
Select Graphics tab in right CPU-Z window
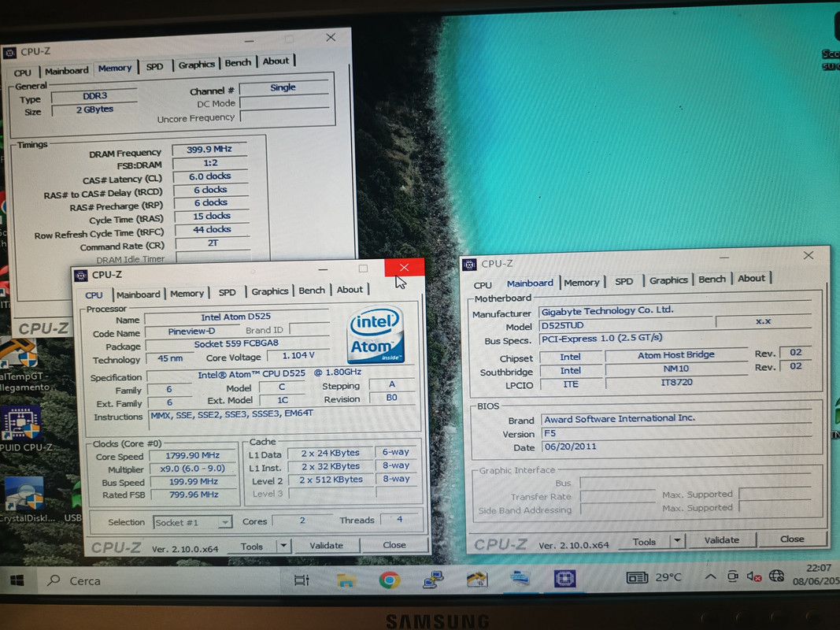(668, 280)
